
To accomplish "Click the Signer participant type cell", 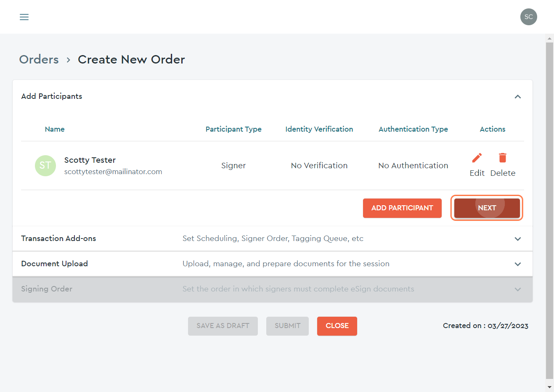I will coord(233,165).
